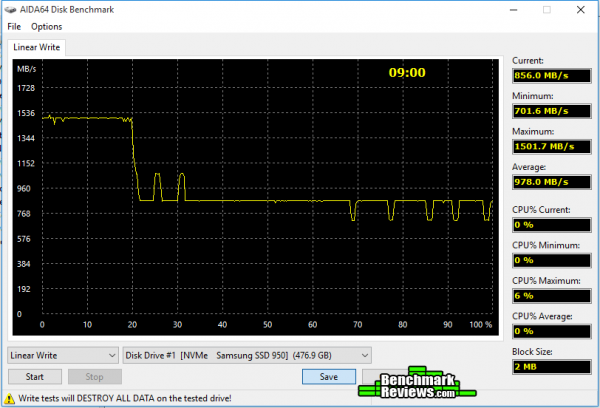Click the Current speed value field
The height and width of the screenshot is (408, 600).
546,74
